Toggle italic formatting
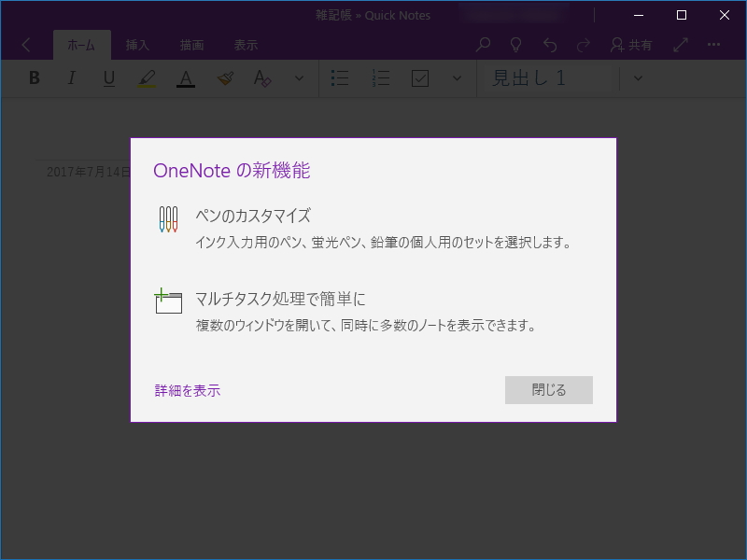747x560 pixels. 71,78
